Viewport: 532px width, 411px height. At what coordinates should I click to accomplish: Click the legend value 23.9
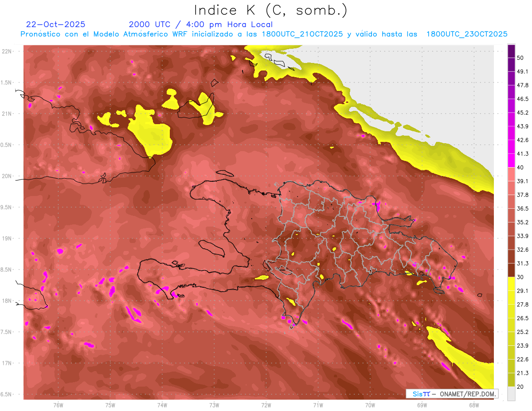pos(523,345)
